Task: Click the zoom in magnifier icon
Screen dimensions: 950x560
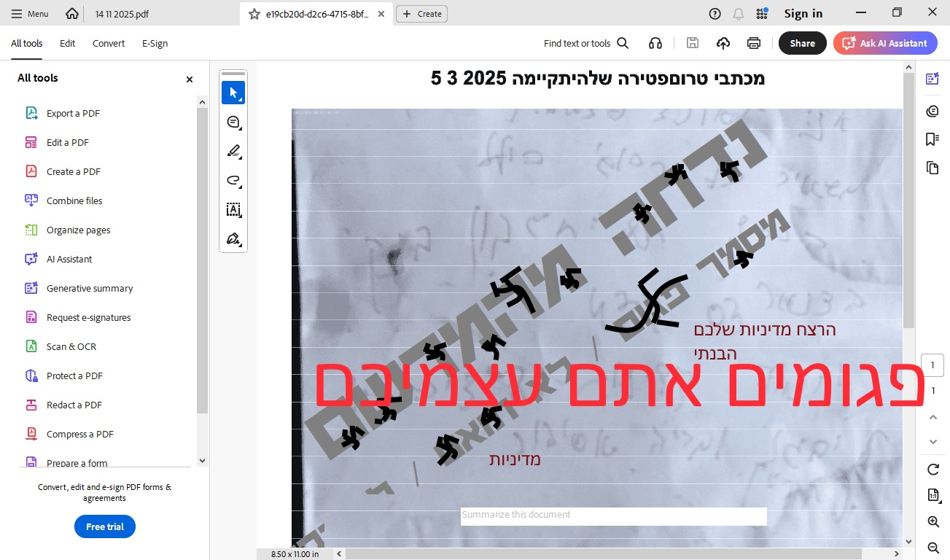Action: coord(933,521)
